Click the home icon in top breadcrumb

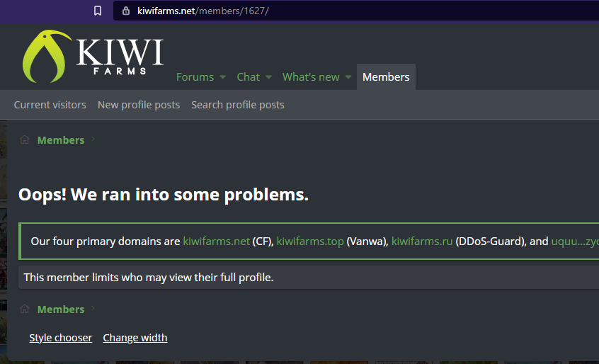25,140
